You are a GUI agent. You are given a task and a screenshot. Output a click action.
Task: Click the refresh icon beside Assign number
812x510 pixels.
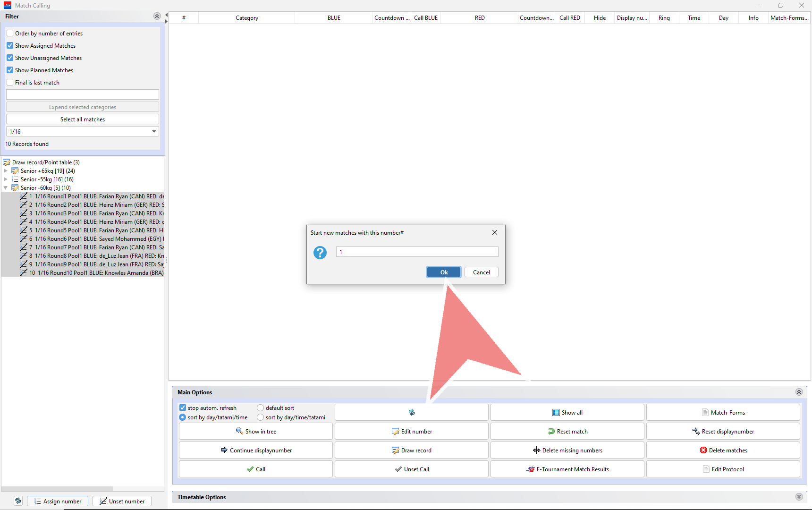(x=18, y=501)
